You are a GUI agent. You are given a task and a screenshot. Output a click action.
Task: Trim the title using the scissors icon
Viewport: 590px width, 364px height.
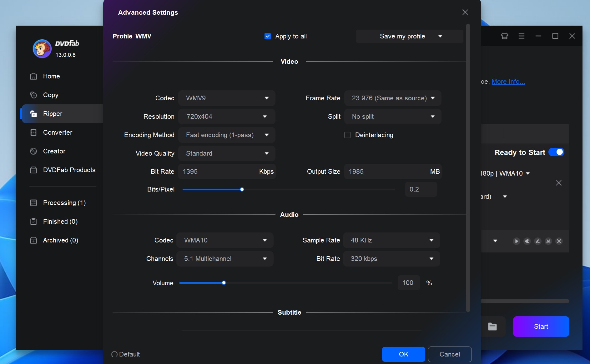pos(548,241)
